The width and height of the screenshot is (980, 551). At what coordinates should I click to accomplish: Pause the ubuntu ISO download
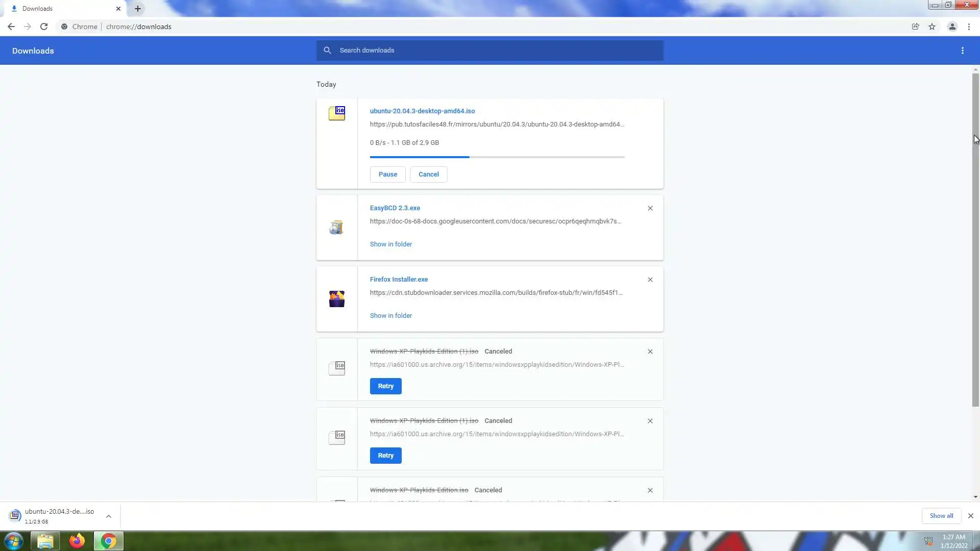pos(387,174)
